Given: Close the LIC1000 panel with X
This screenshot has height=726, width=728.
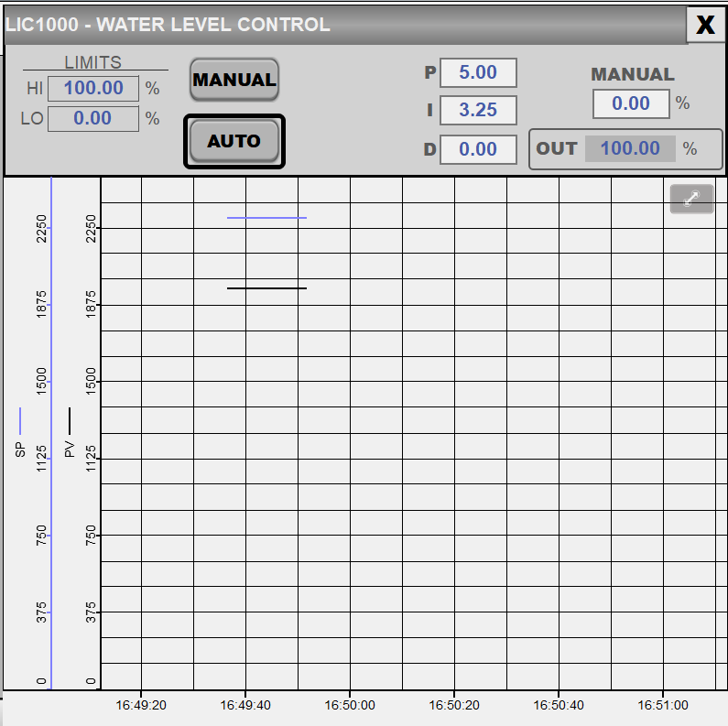Looking at the screenshot, I should (705, 25).
